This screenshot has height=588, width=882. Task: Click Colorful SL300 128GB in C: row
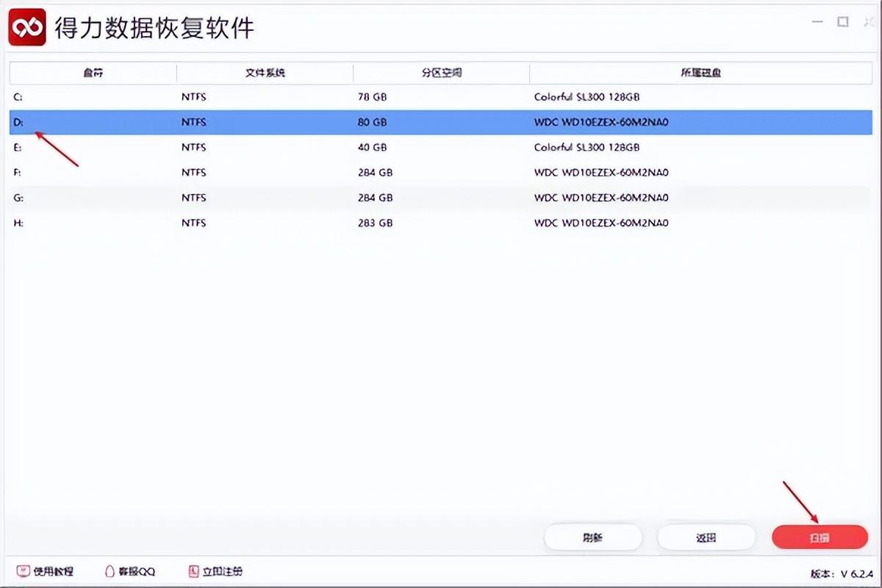[x=587, y=97]
